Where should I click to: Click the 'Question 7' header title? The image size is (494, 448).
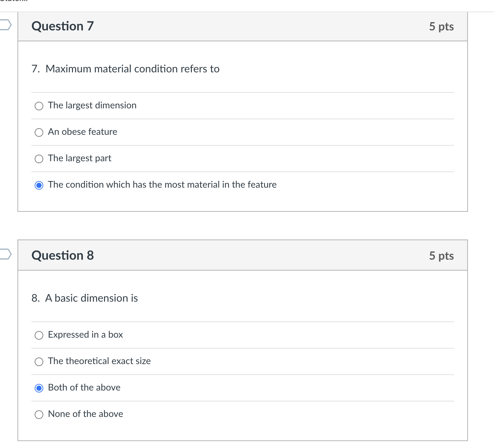63,26
